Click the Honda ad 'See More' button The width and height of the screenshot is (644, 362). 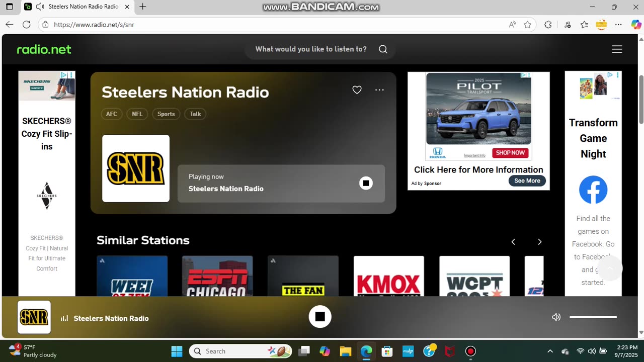tap(527, 181)
